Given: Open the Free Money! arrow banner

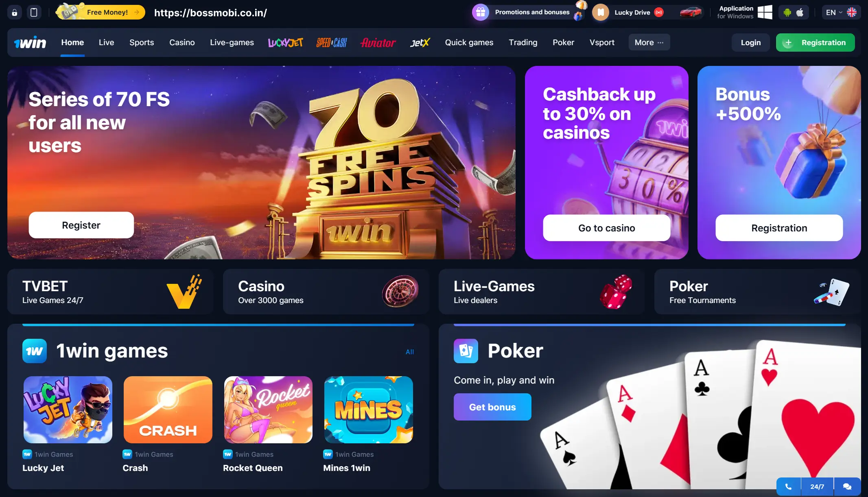Looking at the screenshot, I should [x=101, y=12].
